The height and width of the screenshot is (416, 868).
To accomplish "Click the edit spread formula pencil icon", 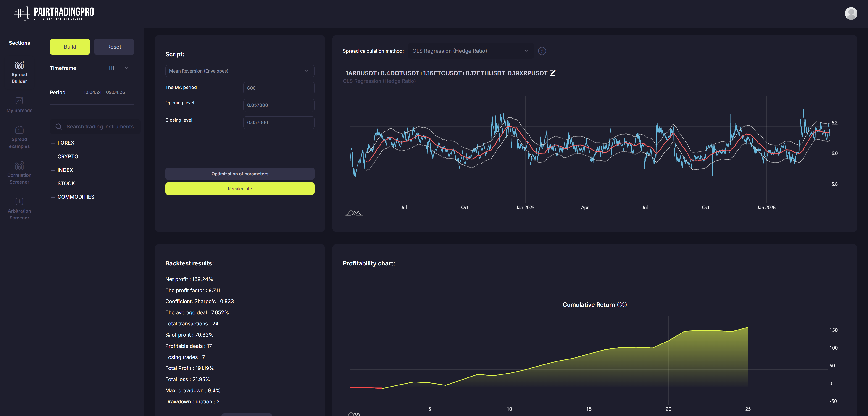I will click(x=552, y=73).
